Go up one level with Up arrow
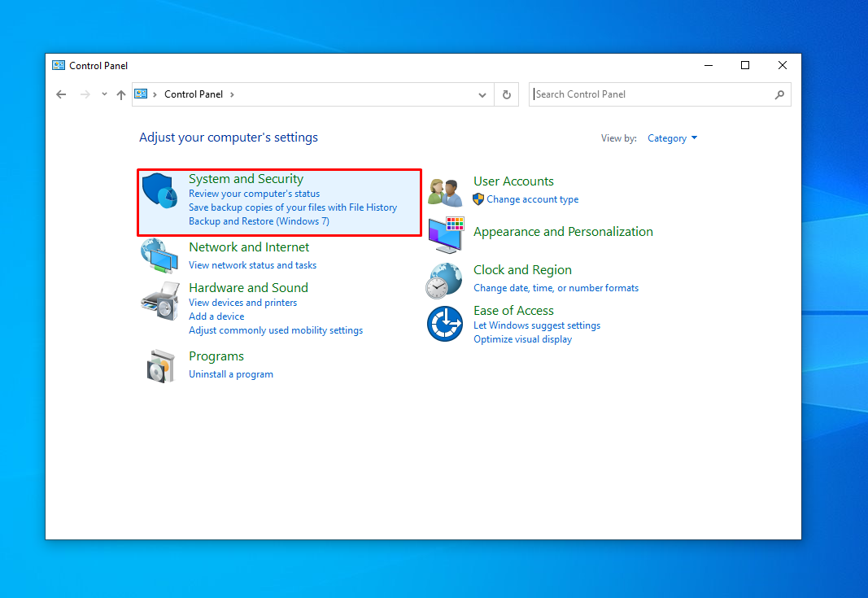This screenshot has height=598, width=868. pos(121,94)
